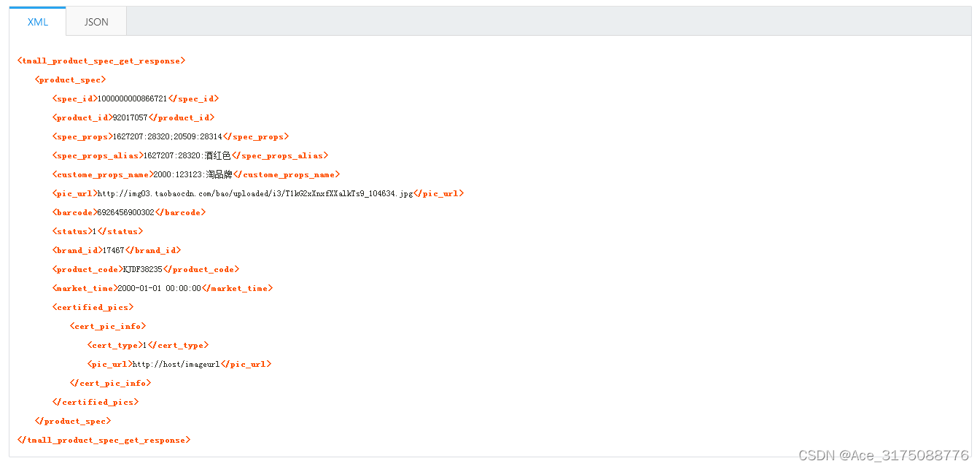Select the closing tmall_product_spec_get_response tag
Screen dimensions: 980x469
point(104,440)
